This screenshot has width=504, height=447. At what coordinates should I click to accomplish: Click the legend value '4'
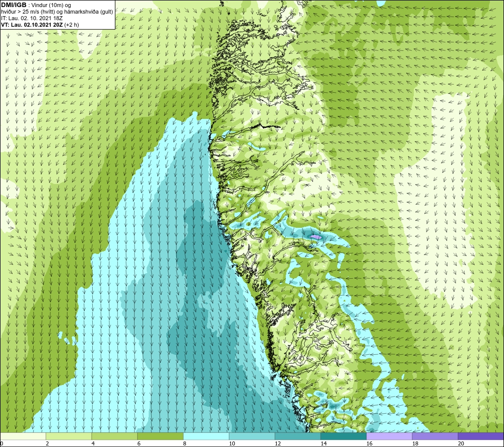93,443
